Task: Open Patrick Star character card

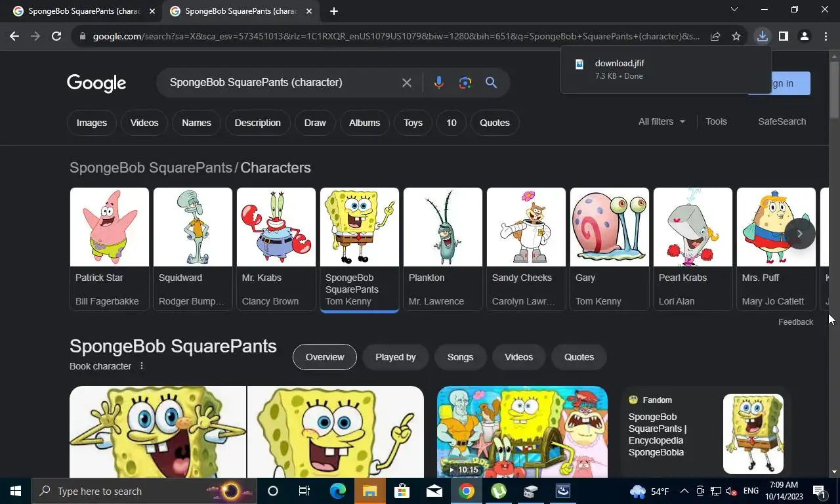Action: (x=110, y=249)
